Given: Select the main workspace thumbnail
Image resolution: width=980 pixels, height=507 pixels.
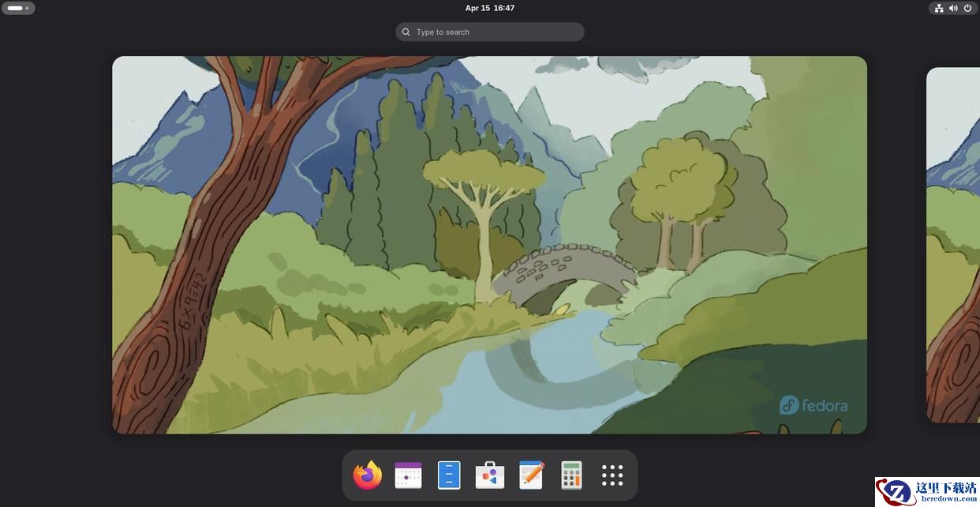Looking at the screenshot, I should tap(490, 245).
